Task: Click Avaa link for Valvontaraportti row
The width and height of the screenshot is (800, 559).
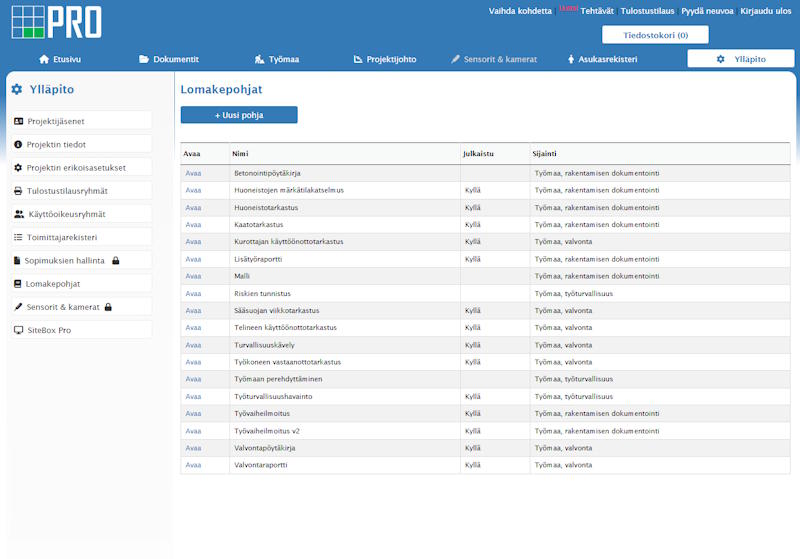Action: click(193, 465)
